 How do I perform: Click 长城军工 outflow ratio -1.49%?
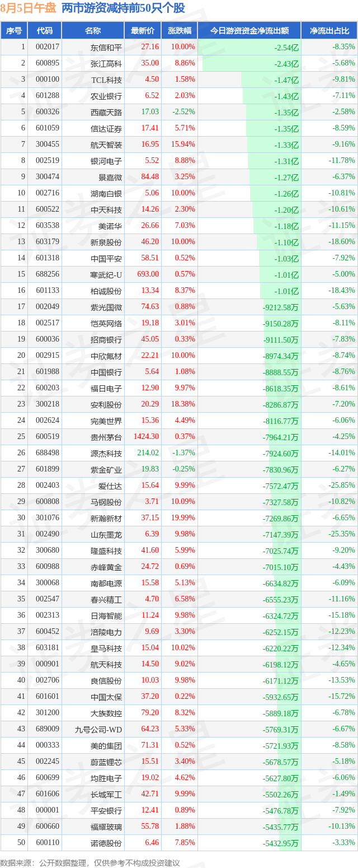click(345, 794)
